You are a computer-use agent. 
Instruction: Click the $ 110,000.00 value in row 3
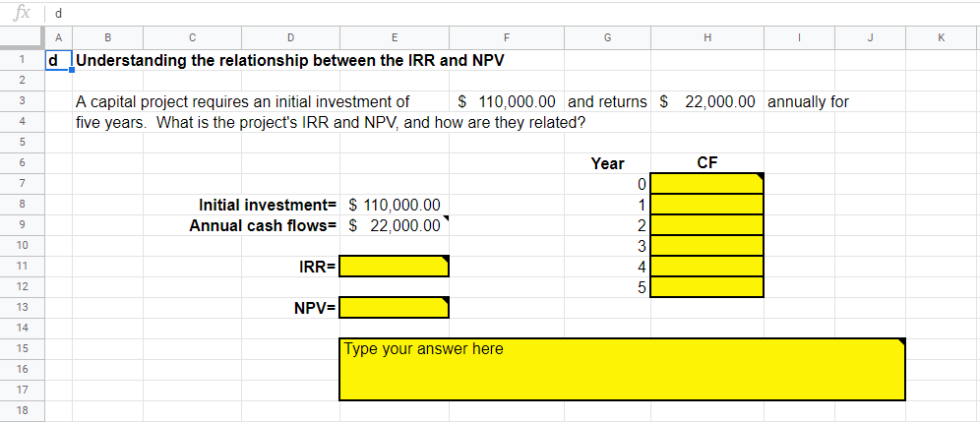click(x=507, y=101)
